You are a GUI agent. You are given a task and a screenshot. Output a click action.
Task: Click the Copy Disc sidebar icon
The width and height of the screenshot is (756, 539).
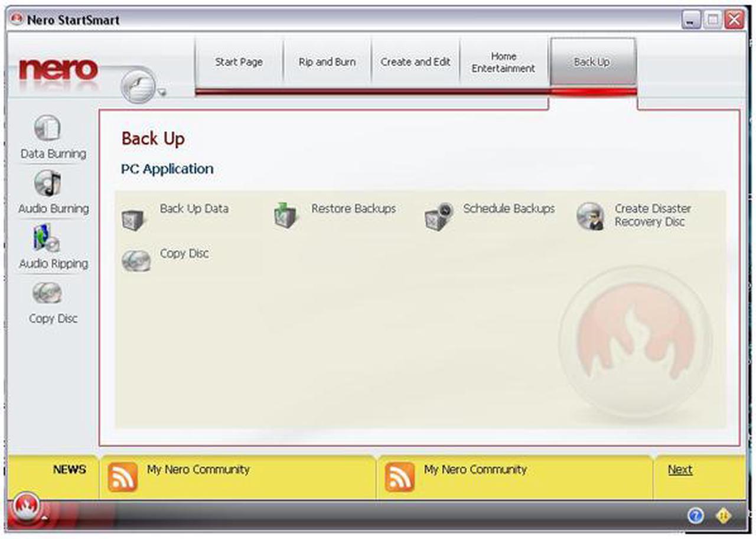tap(47, 293)
